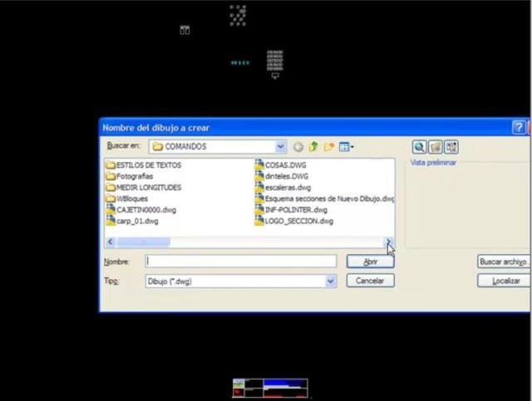Click the Search the Web icon
The width and height of the screenshot is (532, 401).
pos(419,147)
